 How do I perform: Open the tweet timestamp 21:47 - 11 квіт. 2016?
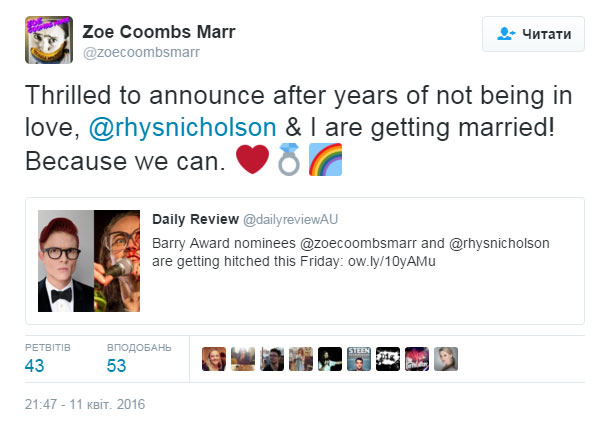click(85, 406)
